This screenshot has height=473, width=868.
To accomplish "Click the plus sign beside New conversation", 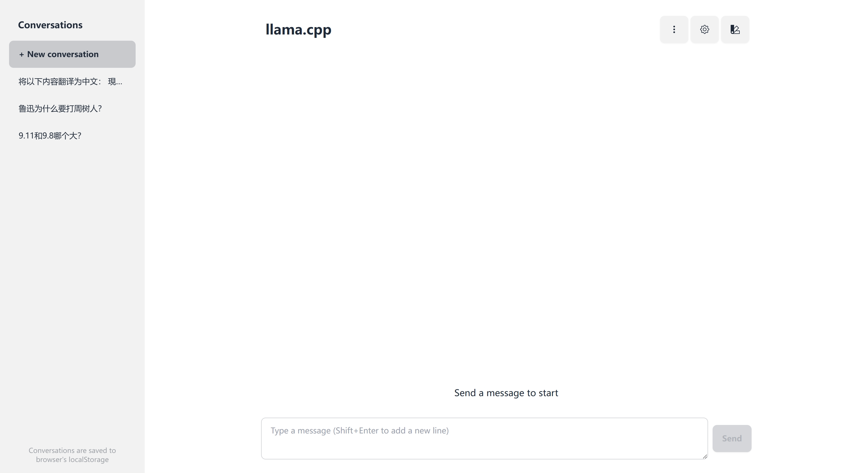I will pos(21,55).
